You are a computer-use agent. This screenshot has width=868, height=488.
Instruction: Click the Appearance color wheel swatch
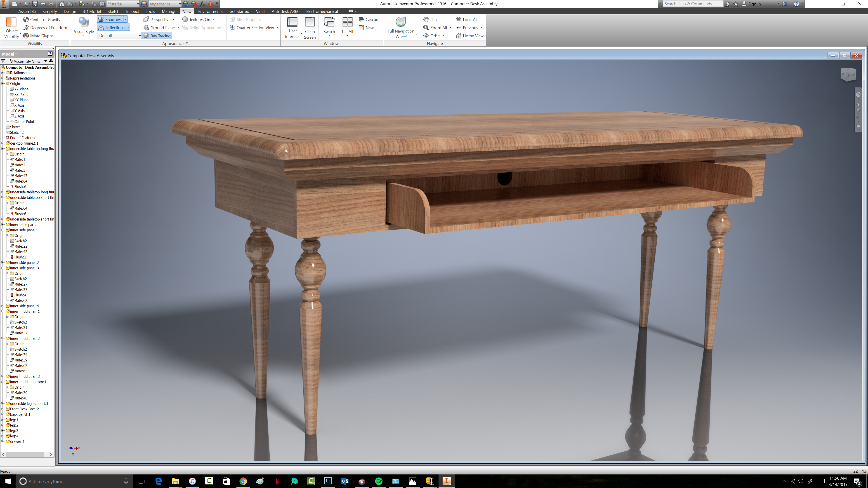144,4
